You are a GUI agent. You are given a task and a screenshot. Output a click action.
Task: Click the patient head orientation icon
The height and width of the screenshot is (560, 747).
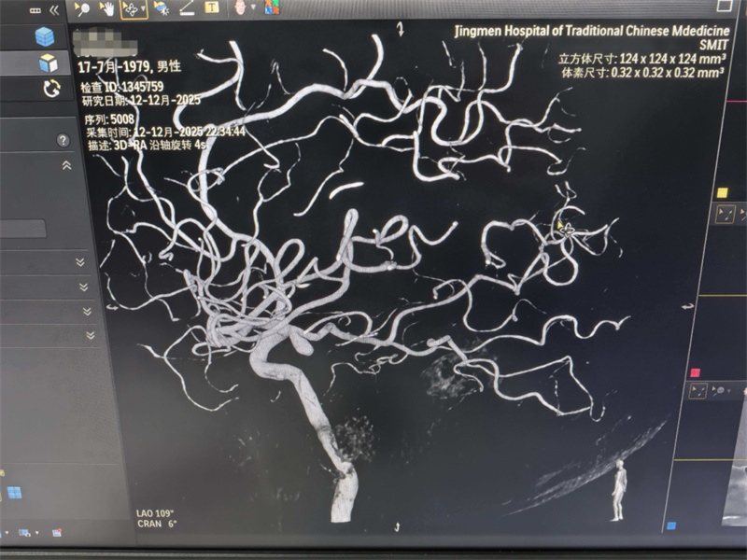241,8
